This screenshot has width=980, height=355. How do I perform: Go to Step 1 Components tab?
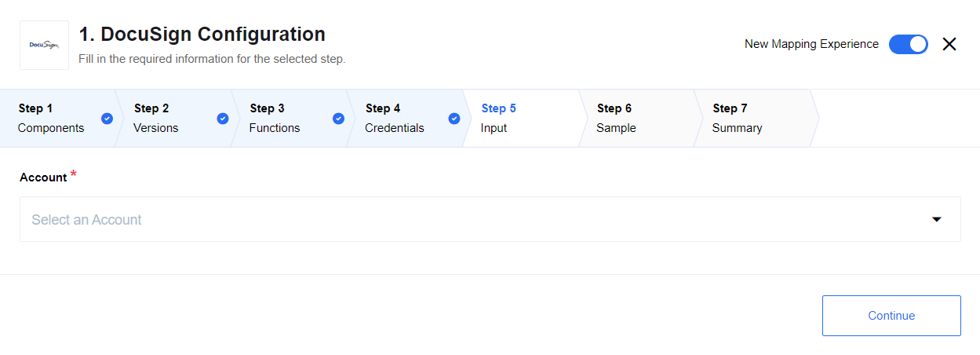tap(59, 118)
